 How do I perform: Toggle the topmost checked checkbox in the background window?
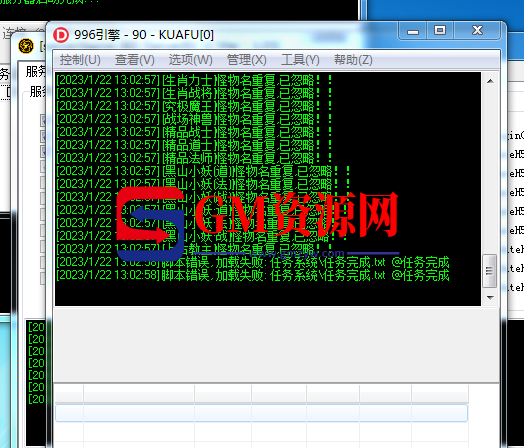point(43,120)
